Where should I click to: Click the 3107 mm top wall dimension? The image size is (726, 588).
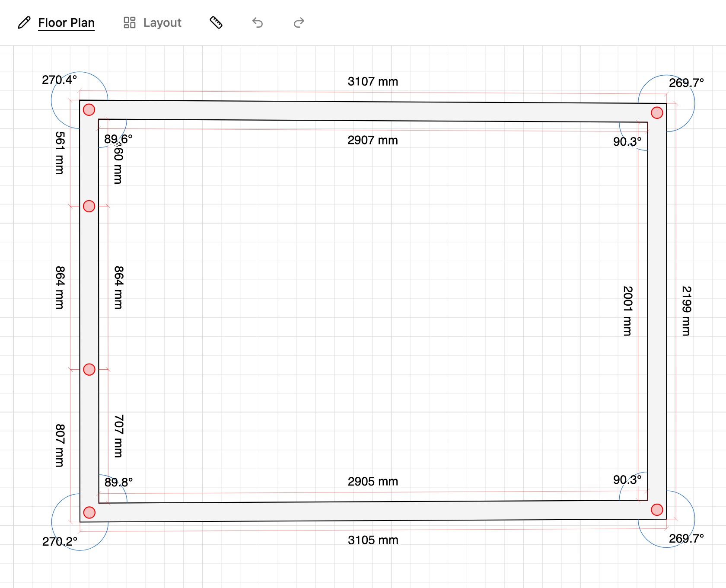(373, 81)
